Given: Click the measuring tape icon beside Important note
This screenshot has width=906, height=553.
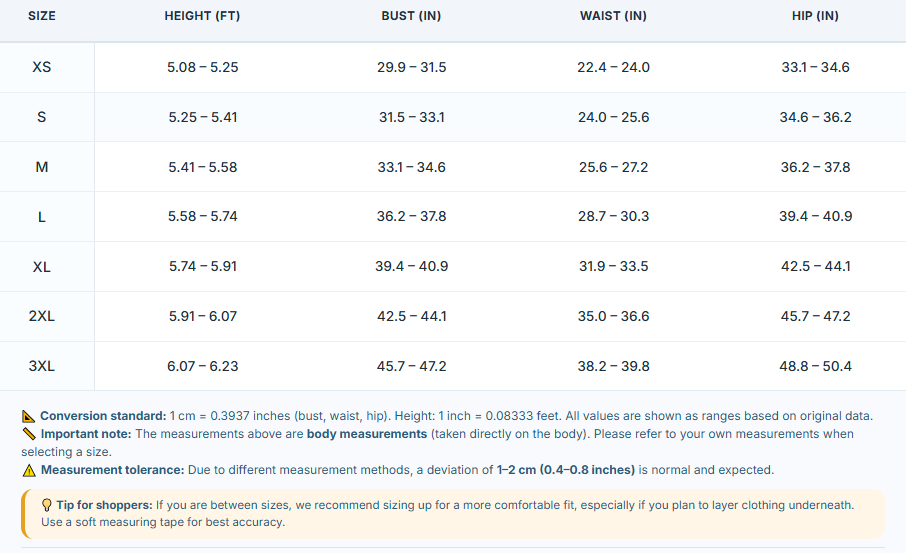Looking at the screenshot, I should coord(29,434).
